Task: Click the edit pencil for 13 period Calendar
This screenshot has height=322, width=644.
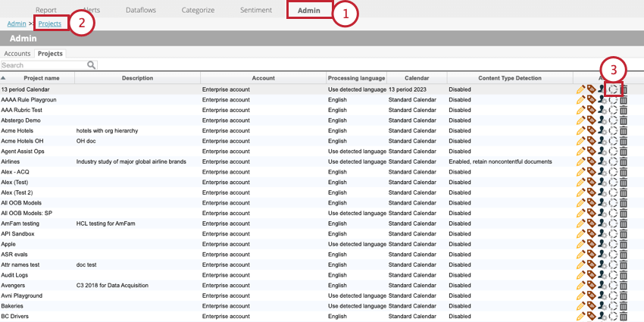Action: click(x=580, y=89)
